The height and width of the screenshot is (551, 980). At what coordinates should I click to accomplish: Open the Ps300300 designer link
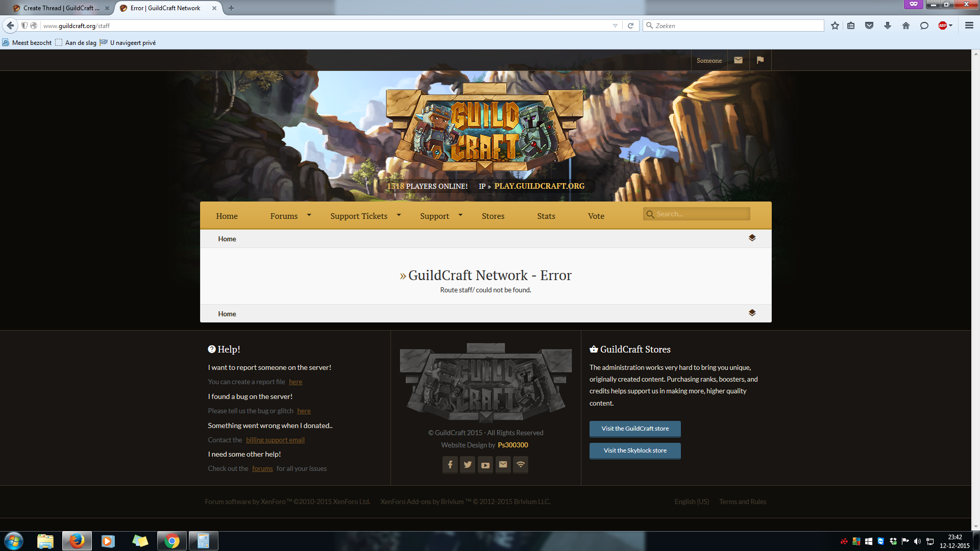pyautogui.click(x=513, y=445)
